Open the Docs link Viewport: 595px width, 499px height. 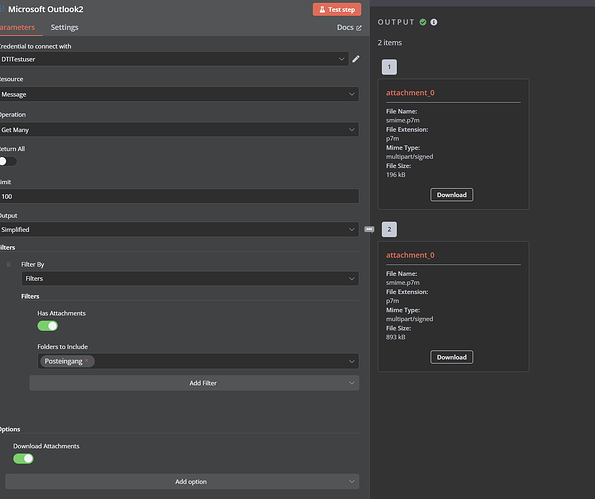coord(349,27)
